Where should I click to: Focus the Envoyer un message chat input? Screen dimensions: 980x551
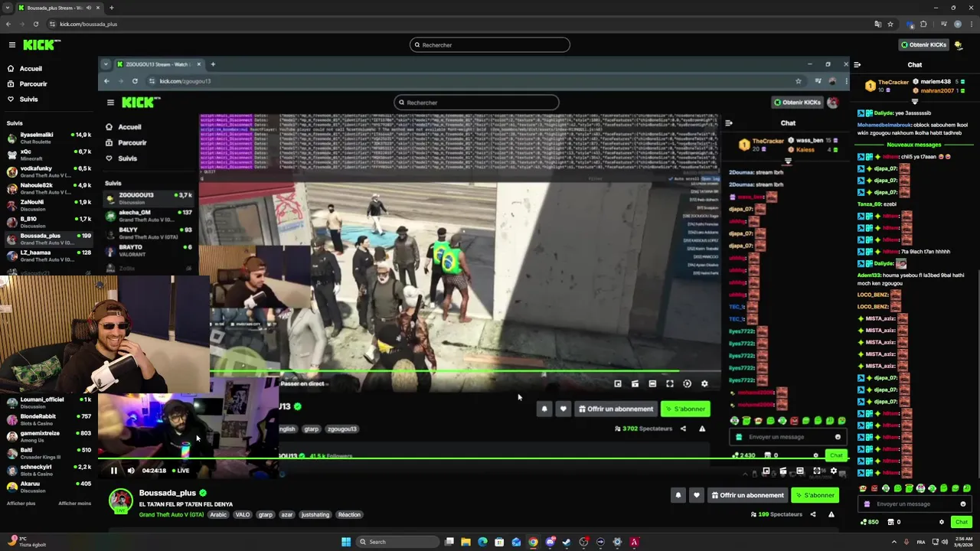point(914,504)
